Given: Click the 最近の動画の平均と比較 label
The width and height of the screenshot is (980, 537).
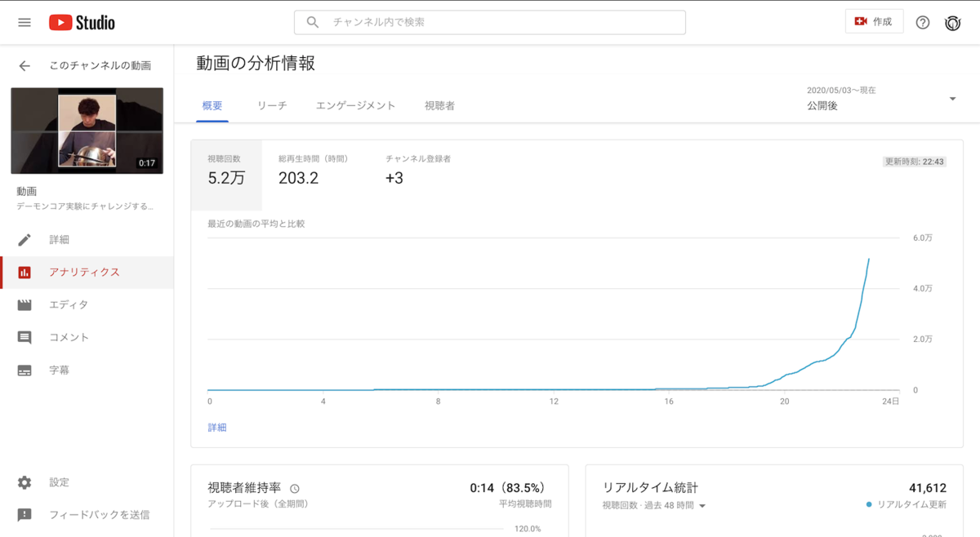Looking at the screenshot, I should pyautogui.click(x=256, y=223).
